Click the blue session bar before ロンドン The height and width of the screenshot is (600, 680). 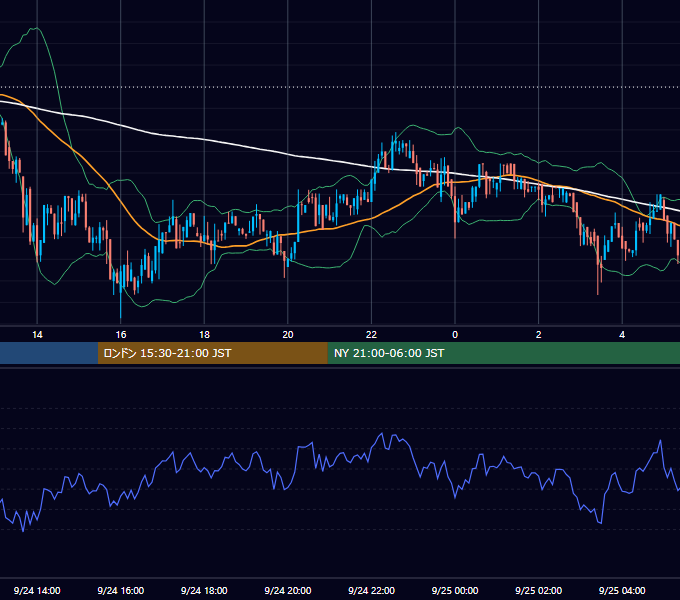pos(49,353)
